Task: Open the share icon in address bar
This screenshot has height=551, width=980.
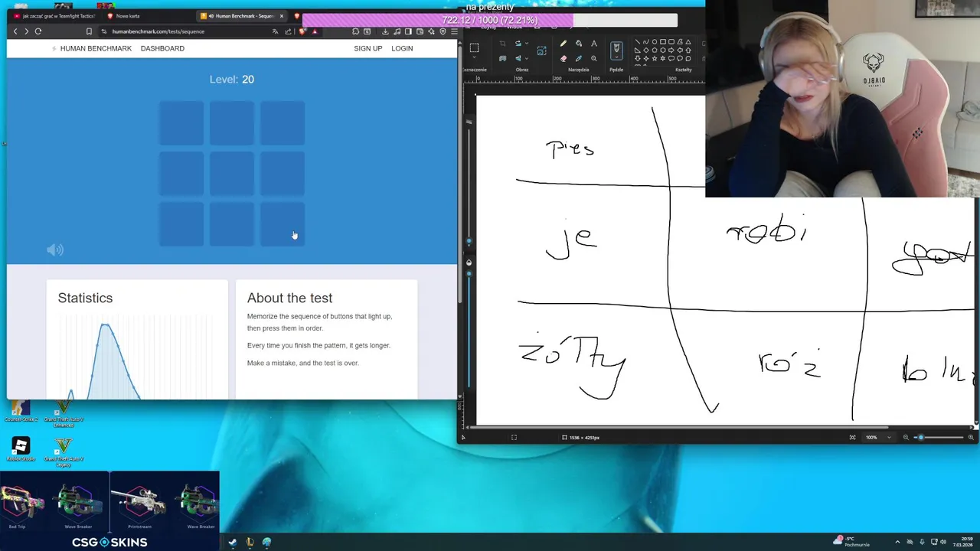Action: pyautogui.click(x=288, y=31)
